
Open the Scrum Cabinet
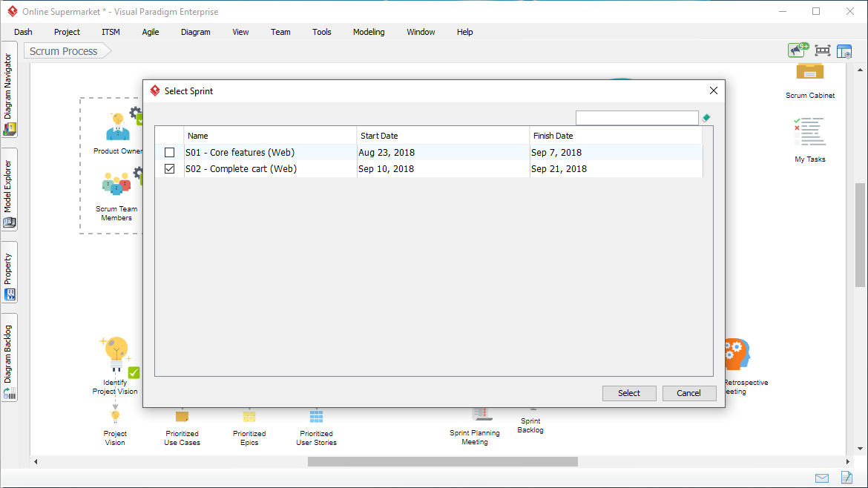coord(810,72)
